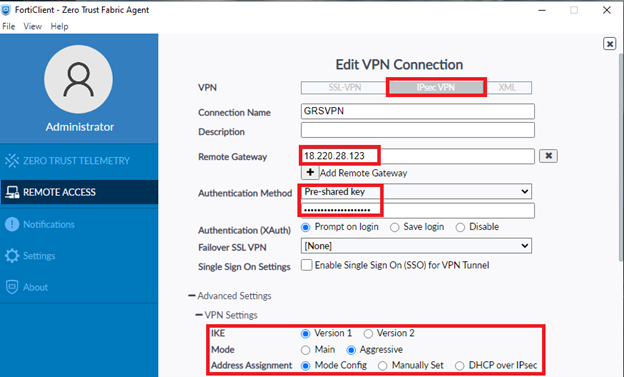Click the Administrator username label
This screenshot has height=377, width=624.
[80, 127]
